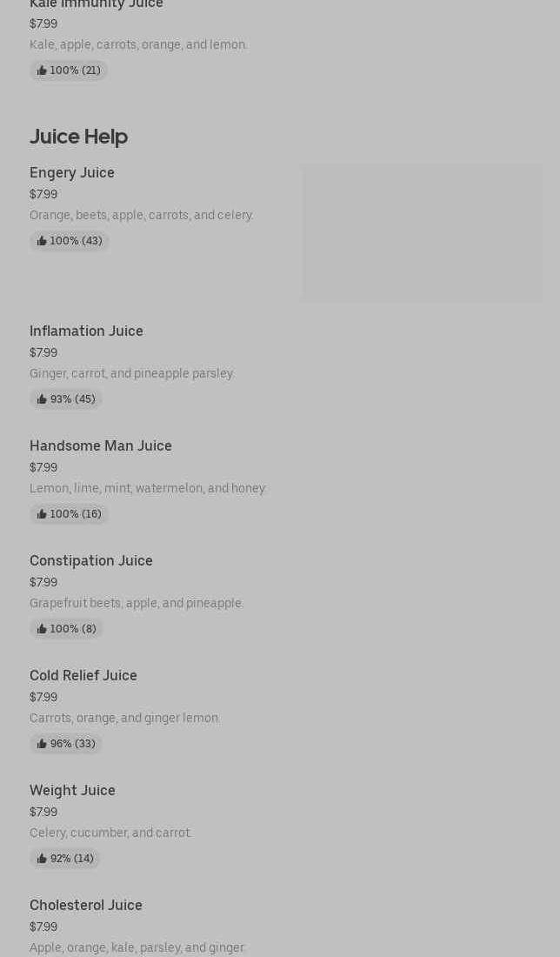Tap Cold Relief Juice's thumbs-up icon
The height and width of the screenshot is (957, 560).
click(42, 744)
